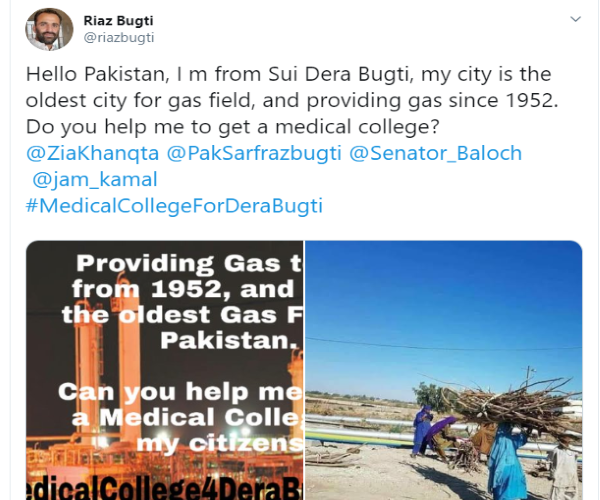Click the tweet text body
The image size is (600, 500).
point(292,100)
